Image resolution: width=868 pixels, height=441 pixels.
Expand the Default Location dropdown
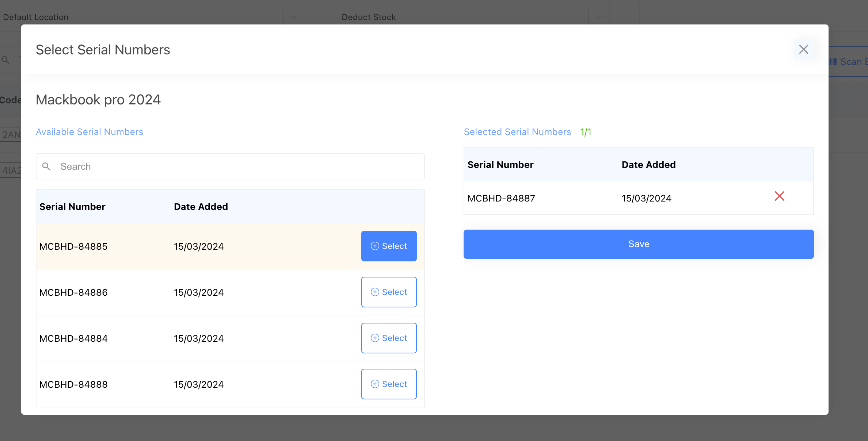click(x=293, y=17)
